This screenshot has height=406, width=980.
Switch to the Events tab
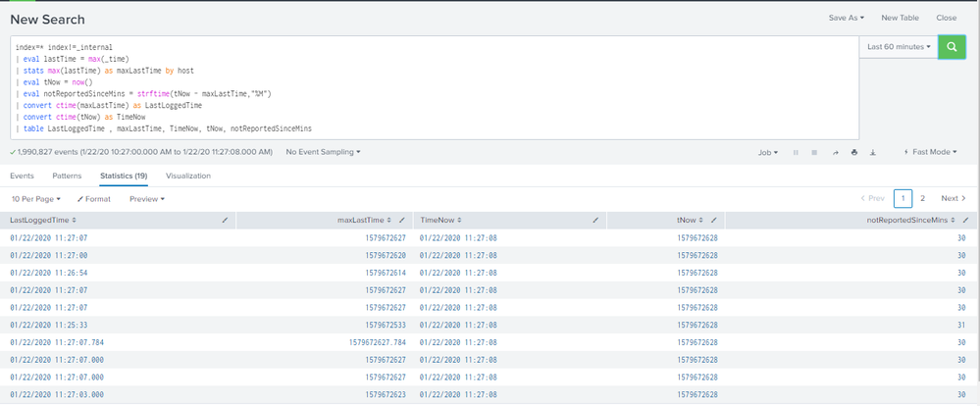tap(22, 177)
